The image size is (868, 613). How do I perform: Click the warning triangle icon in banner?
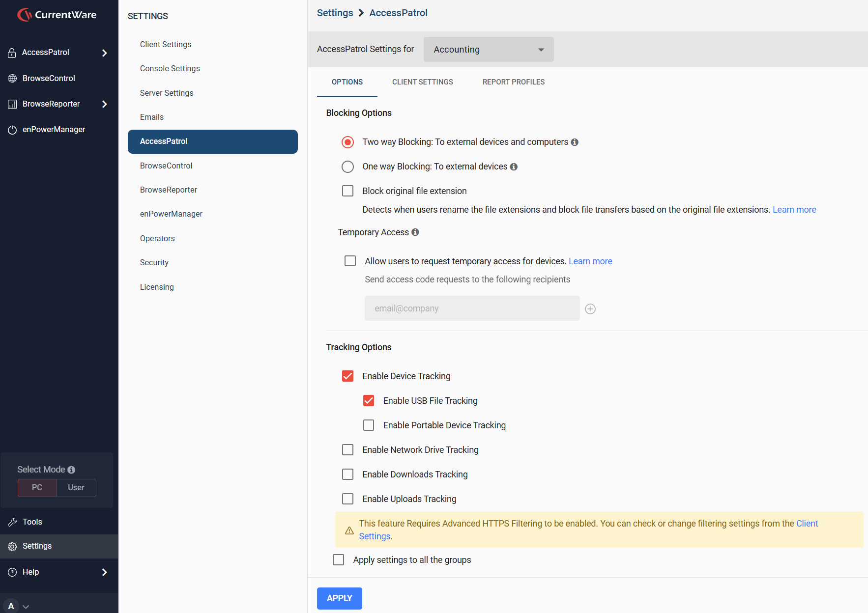click(349, 530)
